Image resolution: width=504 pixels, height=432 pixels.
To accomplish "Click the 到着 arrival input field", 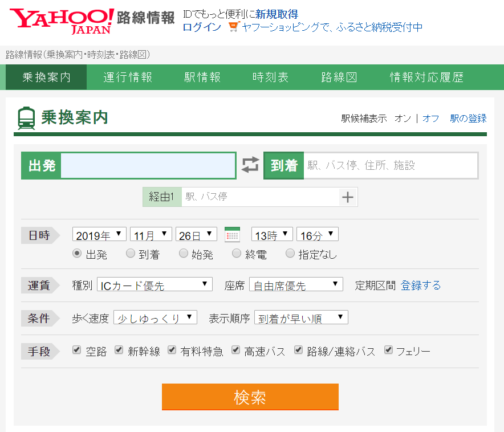I will [x=390, y=165].
